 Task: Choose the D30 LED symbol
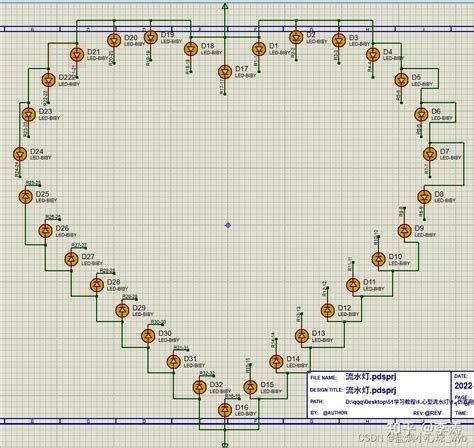point(148,336)
